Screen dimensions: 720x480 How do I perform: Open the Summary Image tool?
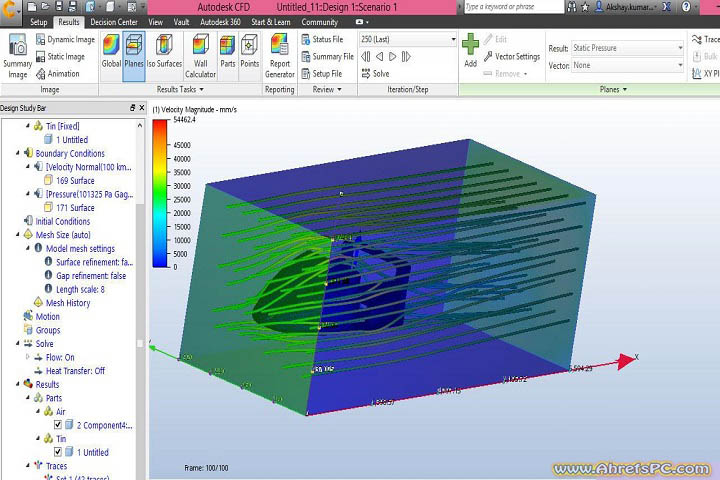[17, 57]
